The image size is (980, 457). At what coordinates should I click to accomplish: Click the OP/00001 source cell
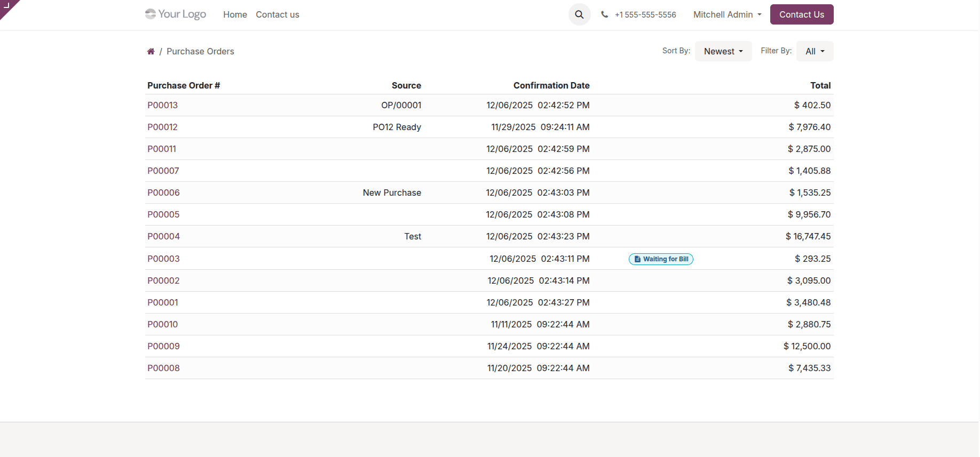401,105
